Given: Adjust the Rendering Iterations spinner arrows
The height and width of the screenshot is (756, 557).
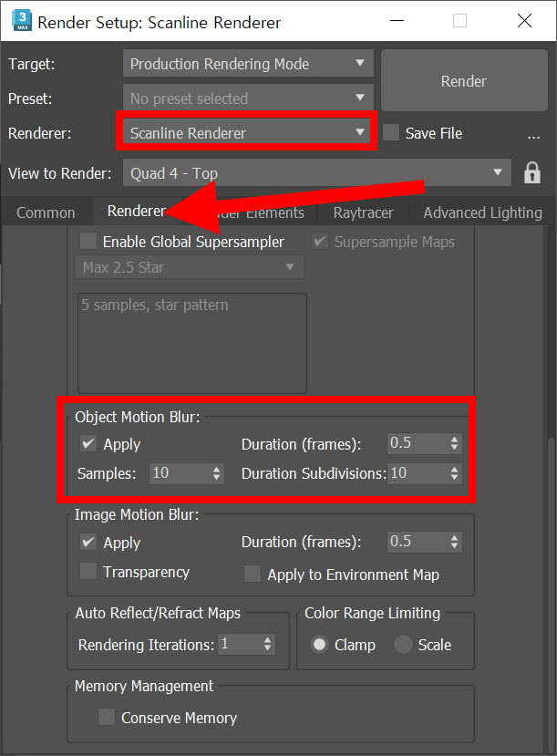Looking at the screenshot, I should tap(268, 644).
